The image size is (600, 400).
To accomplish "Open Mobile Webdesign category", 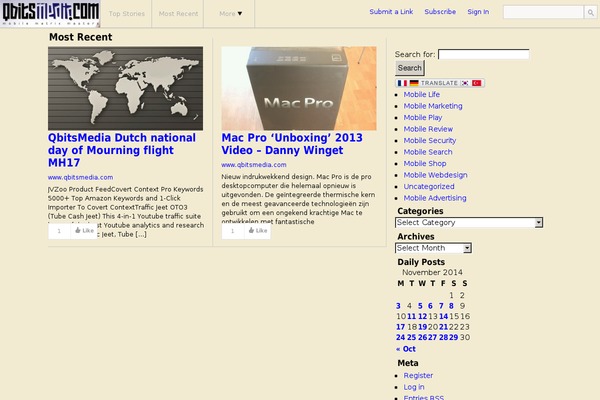I will [x=435, y=175].
